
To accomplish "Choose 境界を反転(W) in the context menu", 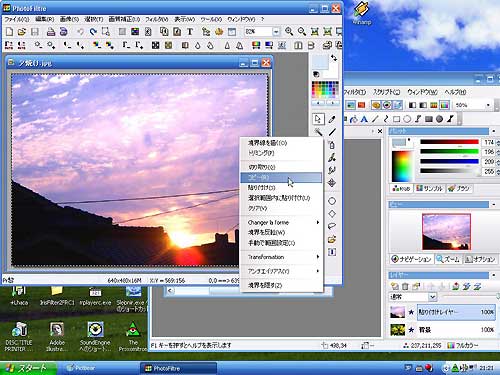I will [281, 232].
